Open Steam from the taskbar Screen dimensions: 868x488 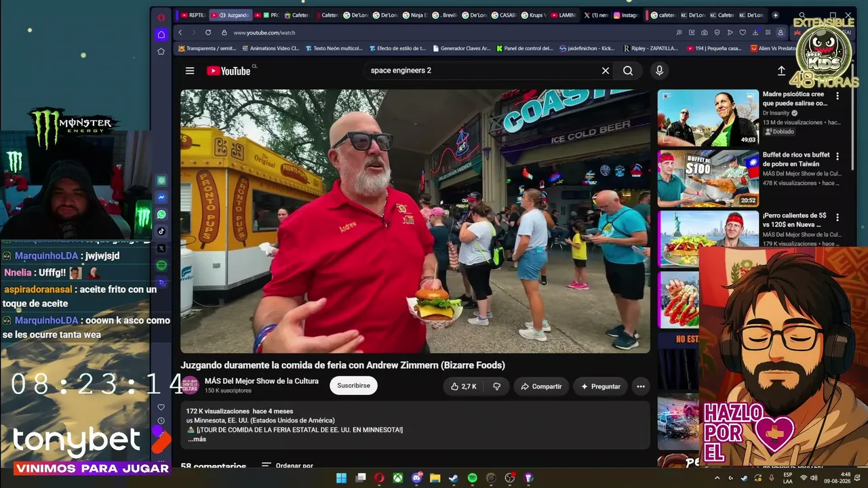tap(454, 478)
